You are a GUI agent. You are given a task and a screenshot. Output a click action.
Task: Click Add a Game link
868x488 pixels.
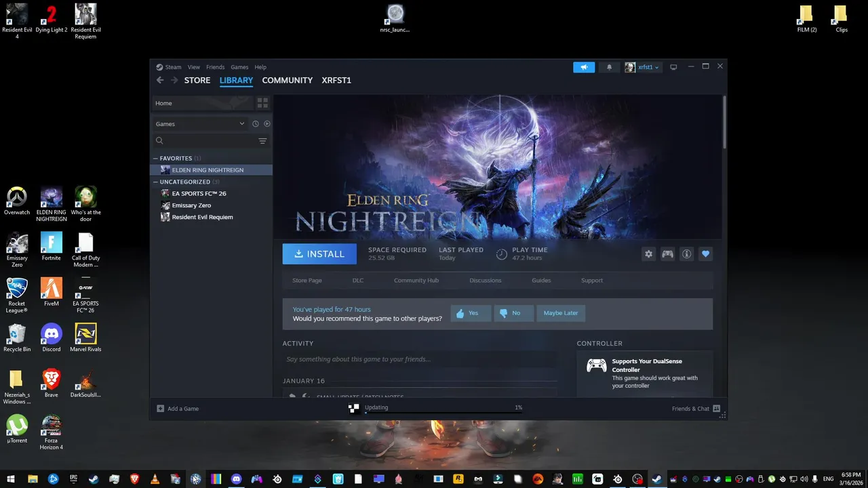(183, 409)
